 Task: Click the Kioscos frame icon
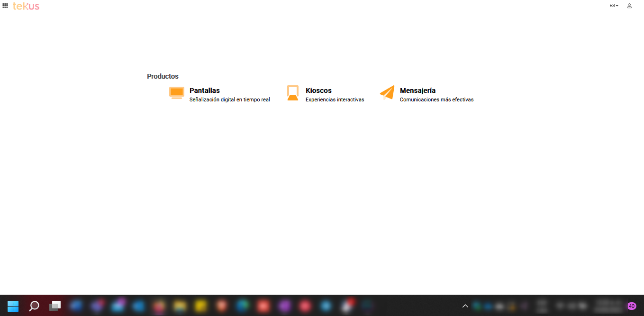tap(293, 93)
